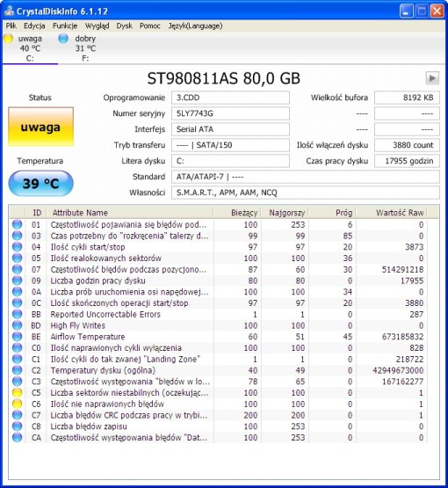Click the yellow warning dot for attribute C5
Viewport: 448px width, 488px height.
pos(17,392)
